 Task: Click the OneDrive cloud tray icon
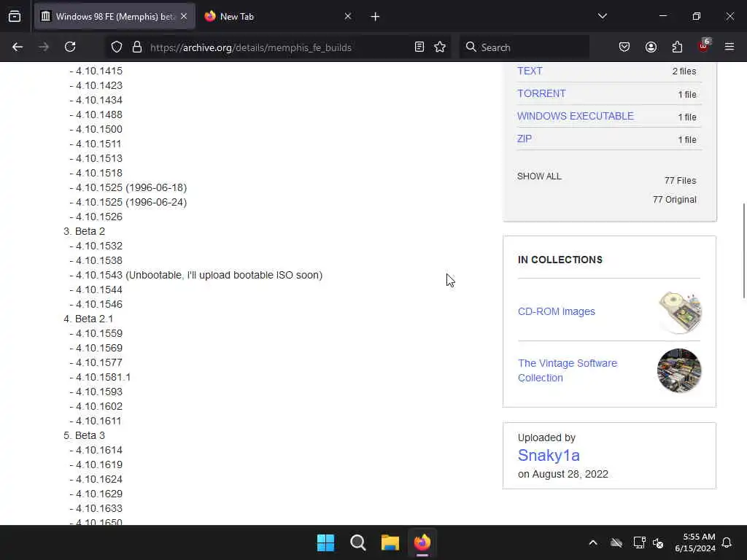coord(616,542)
